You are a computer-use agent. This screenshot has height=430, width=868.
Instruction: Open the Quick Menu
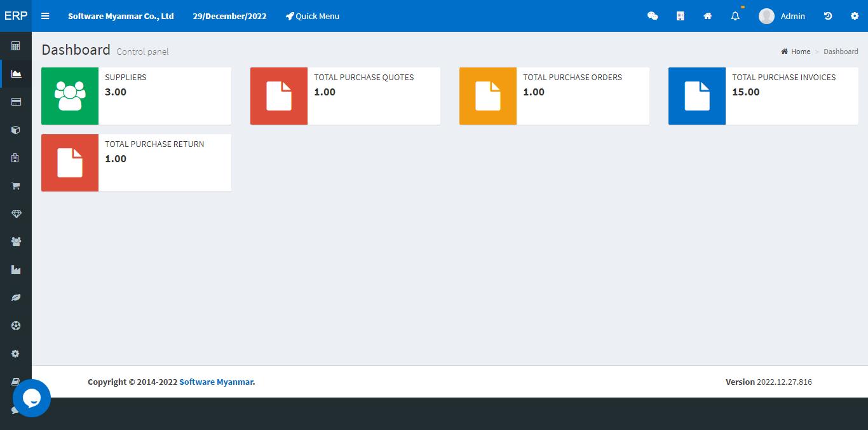point(312,16)
